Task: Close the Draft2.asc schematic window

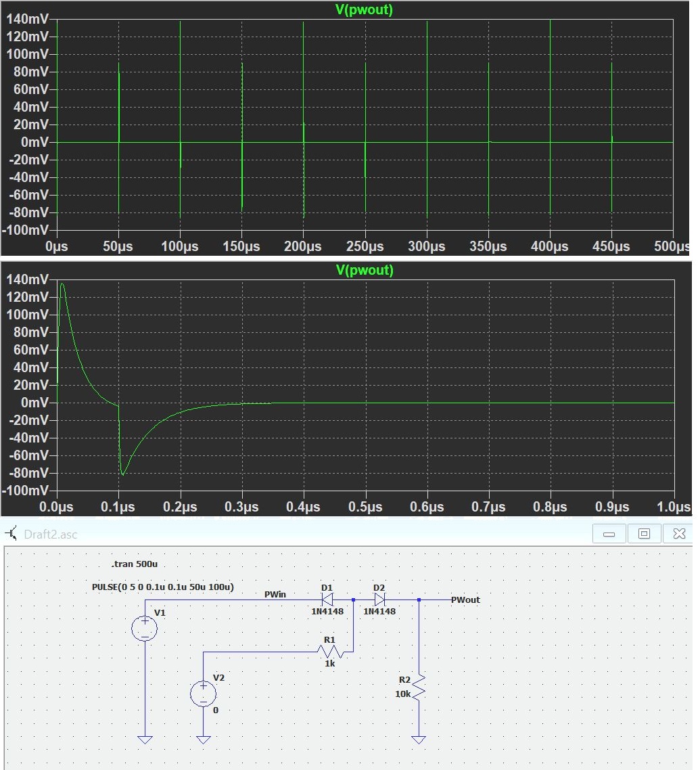Action: click(679, 534)
